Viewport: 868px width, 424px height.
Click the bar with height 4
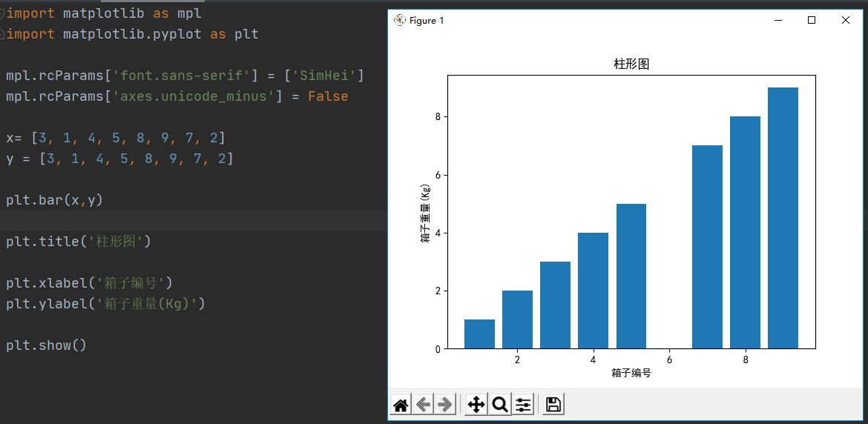point(593,291)
